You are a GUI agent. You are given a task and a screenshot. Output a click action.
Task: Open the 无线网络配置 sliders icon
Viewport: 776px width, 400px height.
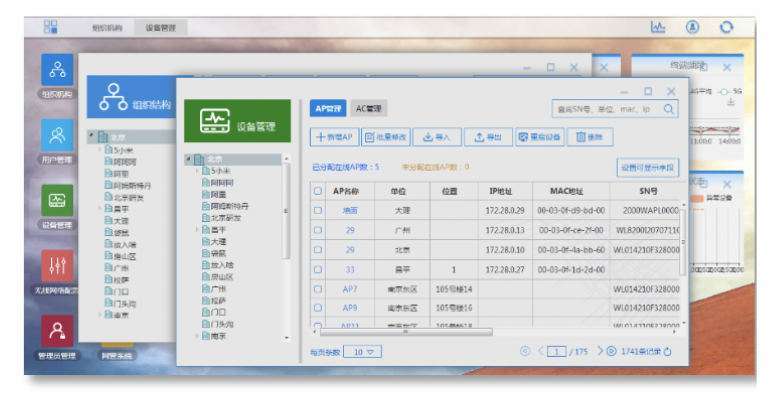tap(57, 266)
